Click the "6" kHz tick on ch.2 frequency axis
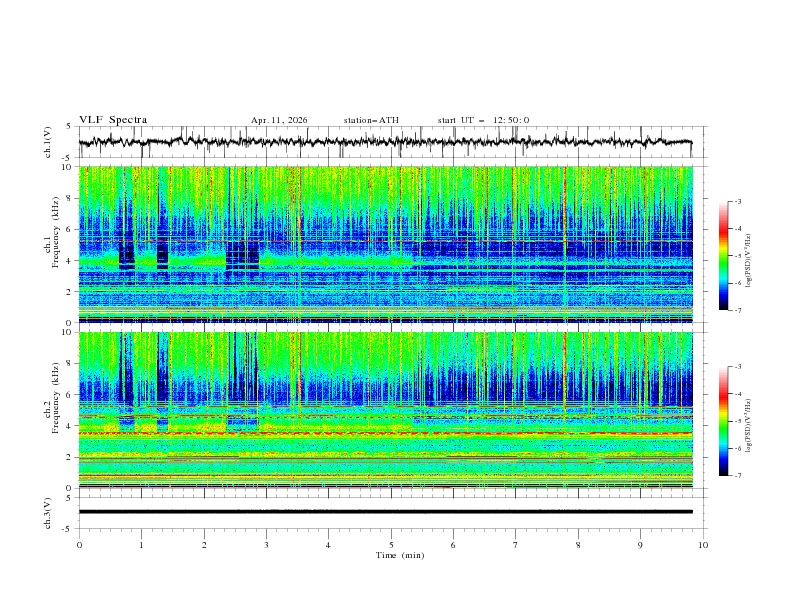Image resolution: width=792 pixels, height=612 pixels. coord(71,395)
